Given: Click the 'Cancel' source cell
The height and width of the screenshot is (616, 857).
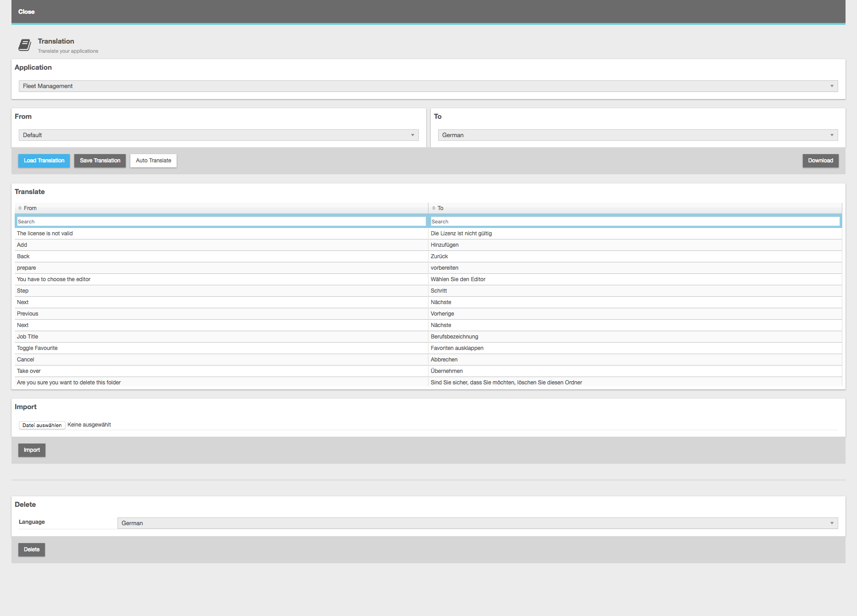Looking at the screenshot, I should tap(221, 360).
